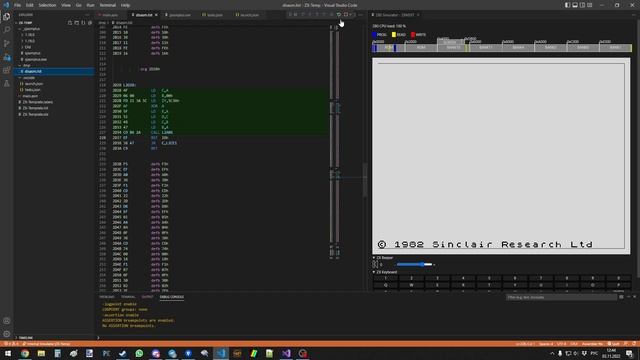Adjust the ZX Beeper volume slider
Viewport: 640px width, 360px height.
[x=415, y=264]
